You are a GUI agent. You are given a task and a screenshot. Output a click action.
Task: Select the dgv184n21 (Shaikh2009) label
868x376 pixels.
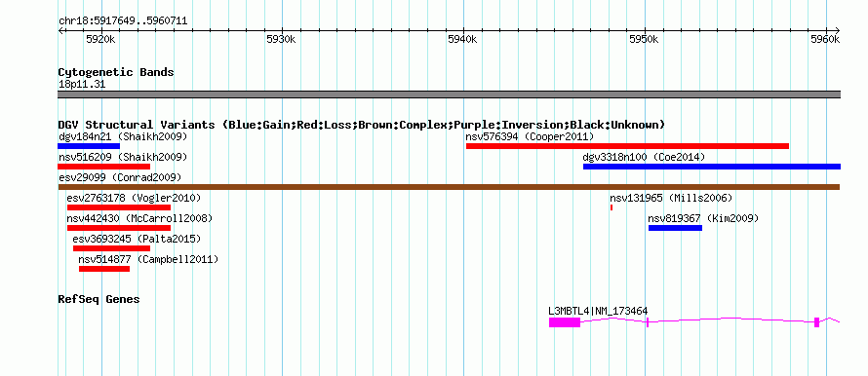coord(123,136)
